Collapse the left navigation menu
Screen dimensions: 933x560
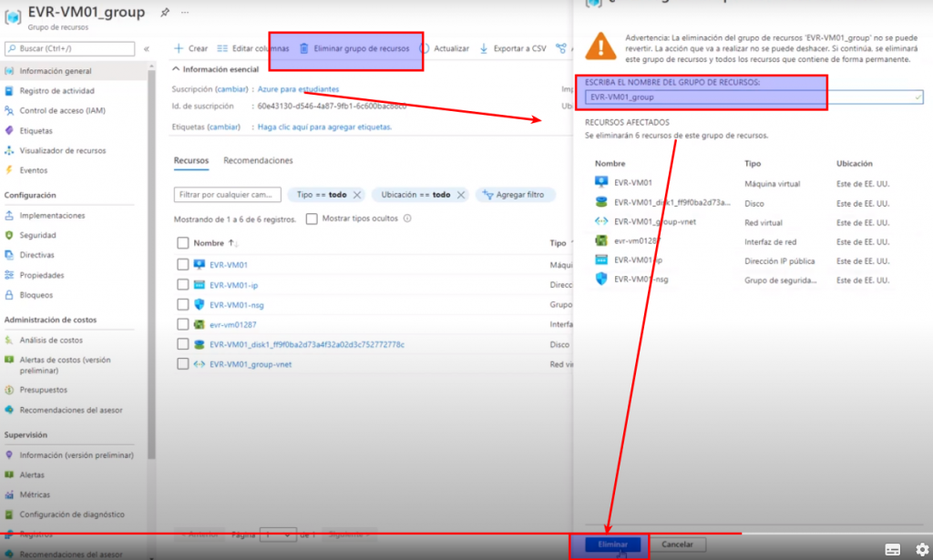pos(147,49)
